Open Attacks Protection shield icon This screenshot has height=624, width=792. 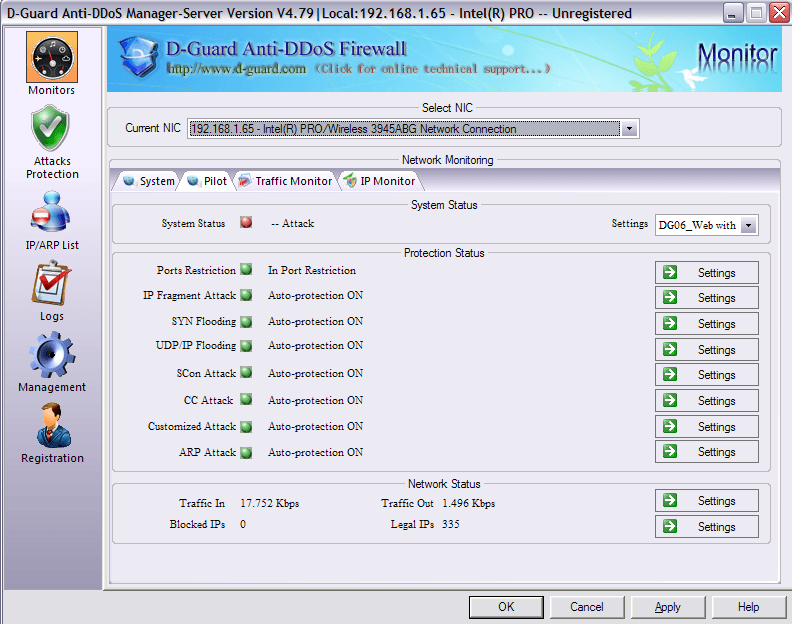(51, 128)
